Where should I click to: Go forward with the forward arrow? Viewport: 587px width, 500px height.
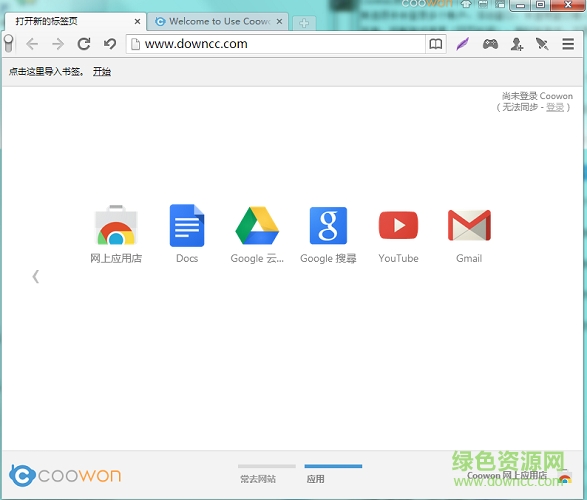[x=58, y=44]
